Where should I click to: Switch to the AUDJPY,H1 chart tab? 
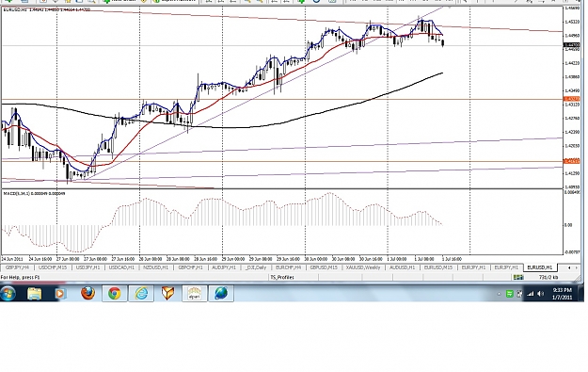(x=224, y=267)
